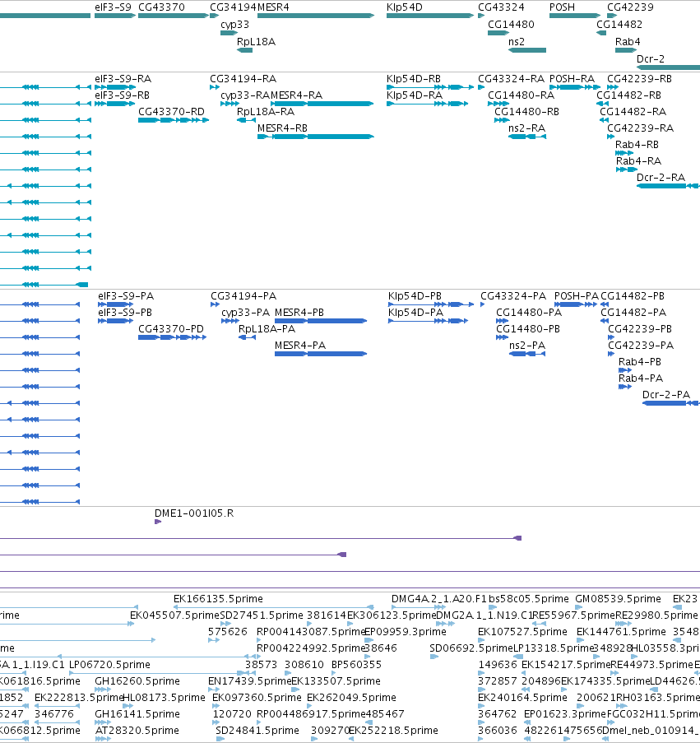The height and width of the screenshot is (743, 700).
Task: Select the GM08539.5prime EST
Action: 579,607
